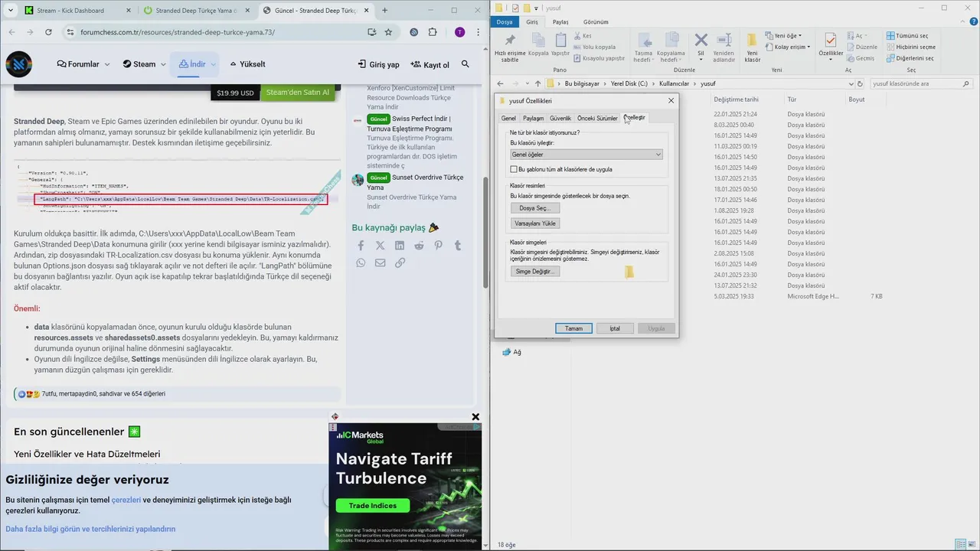Open the Chrome profile avatar
The width and height of the screenshot is (980, 551).
459,32
